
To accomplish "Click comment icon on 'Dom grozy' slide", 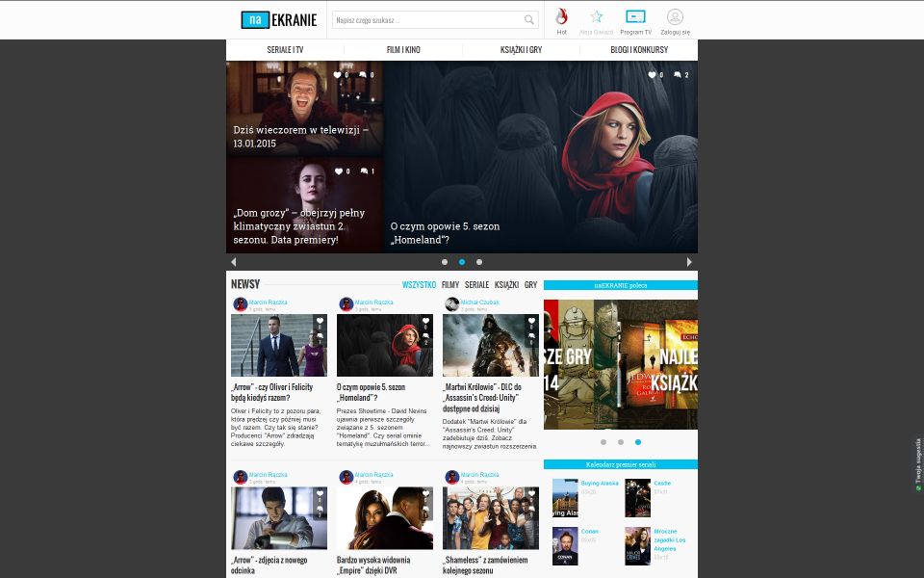I will click(364, 171).
